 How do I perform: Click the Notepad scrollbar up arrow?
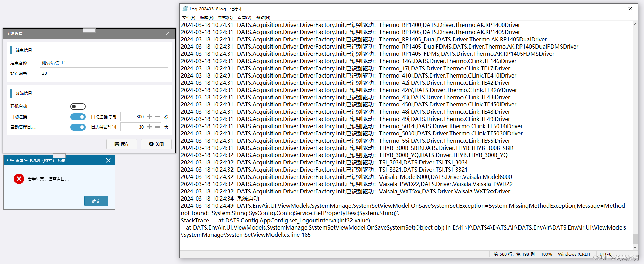635,24
